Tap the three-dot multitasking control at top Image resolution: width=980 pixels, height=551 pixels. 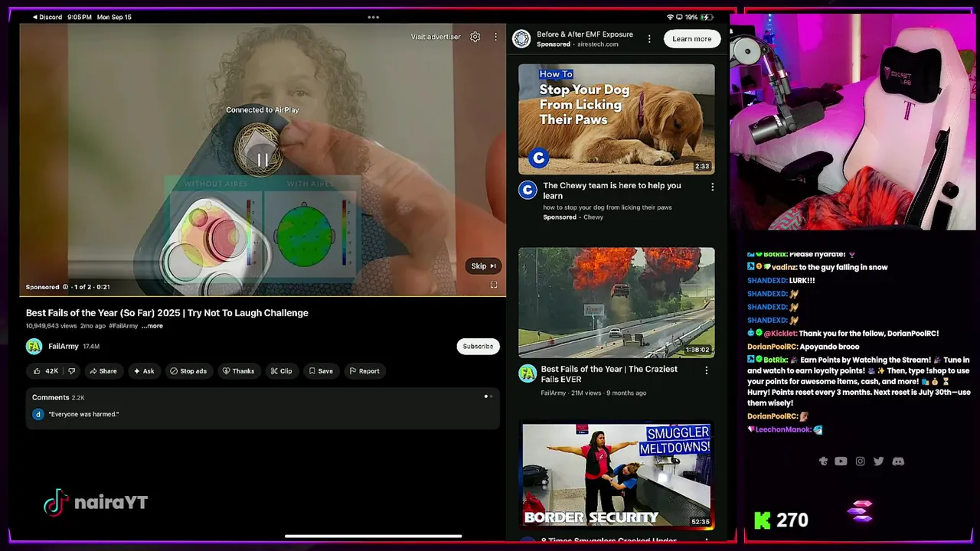(x=373, y=17)
